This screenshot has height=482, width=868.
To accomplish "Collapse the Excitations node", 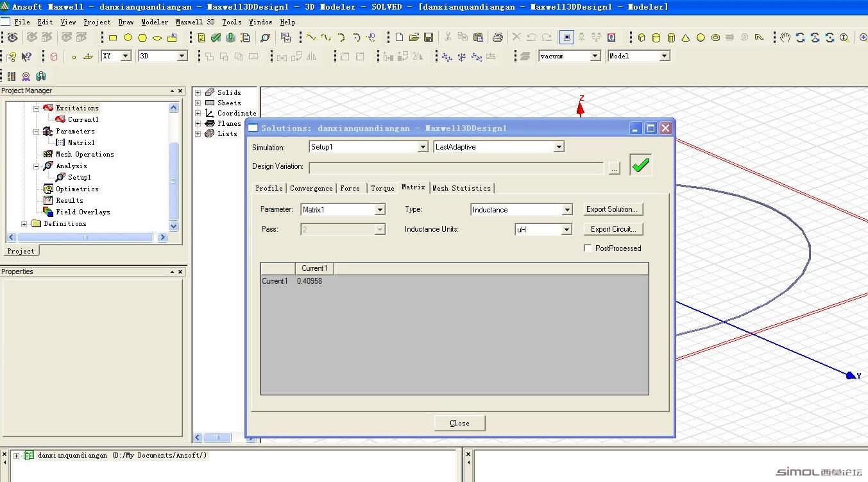I will [x=36, y=108].
